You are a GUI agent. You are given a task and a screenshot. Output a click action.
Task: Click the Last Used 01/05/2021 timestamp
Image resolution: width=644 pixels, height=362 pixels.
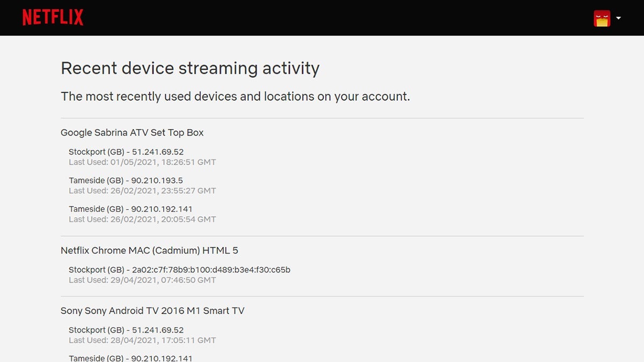pos(142,162)
